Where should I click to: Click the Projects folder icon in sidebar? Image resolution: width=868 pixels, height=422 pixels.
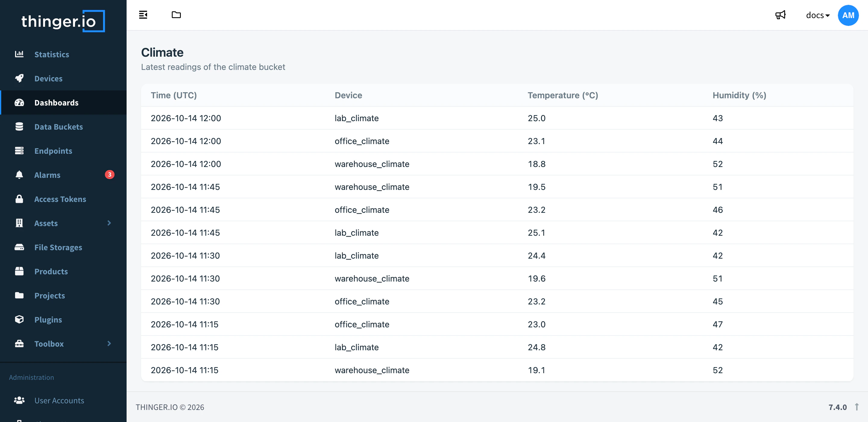pyautogui.click(x=19, y=295)
